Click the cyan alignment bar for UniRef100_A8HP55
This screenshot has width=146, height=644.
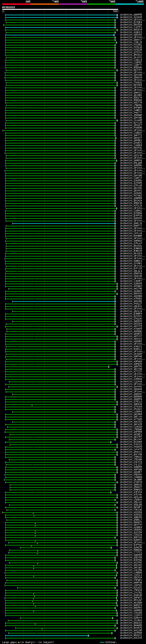(x=61, y=15)
